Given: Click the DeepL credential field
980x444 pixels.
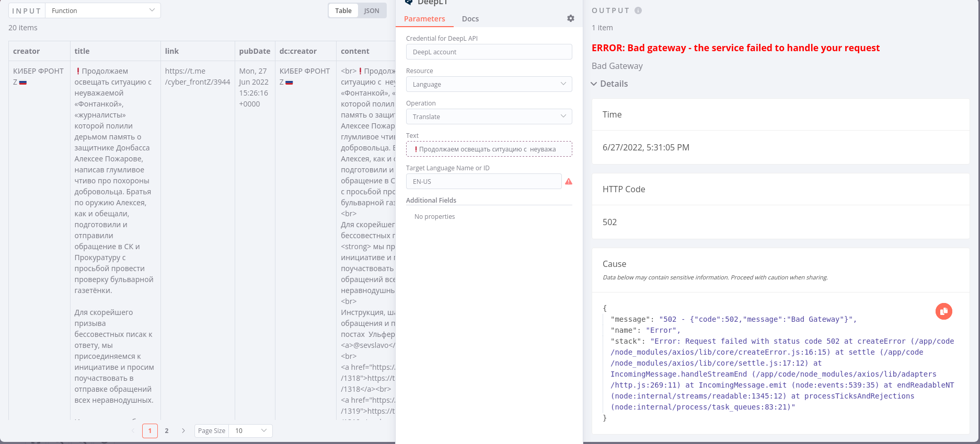Looking at the screenshot, I should click(x=489, y=52).
